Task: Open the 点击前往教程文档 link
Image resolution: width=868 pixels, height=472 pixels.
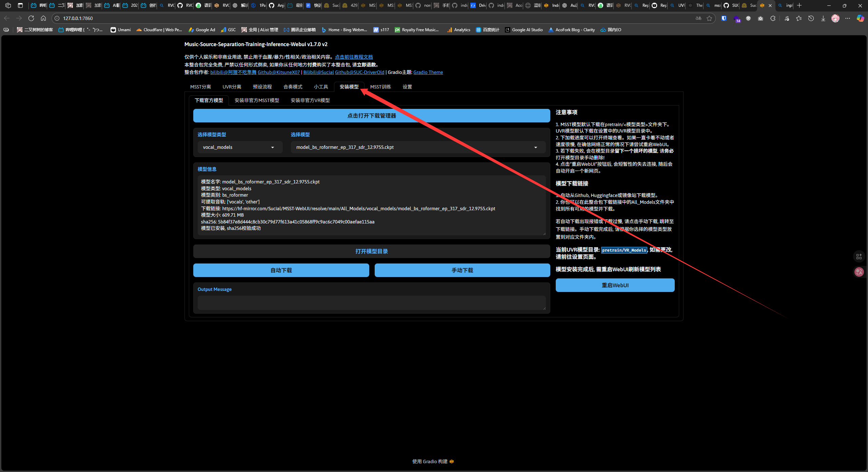Action: click(354, 57)
